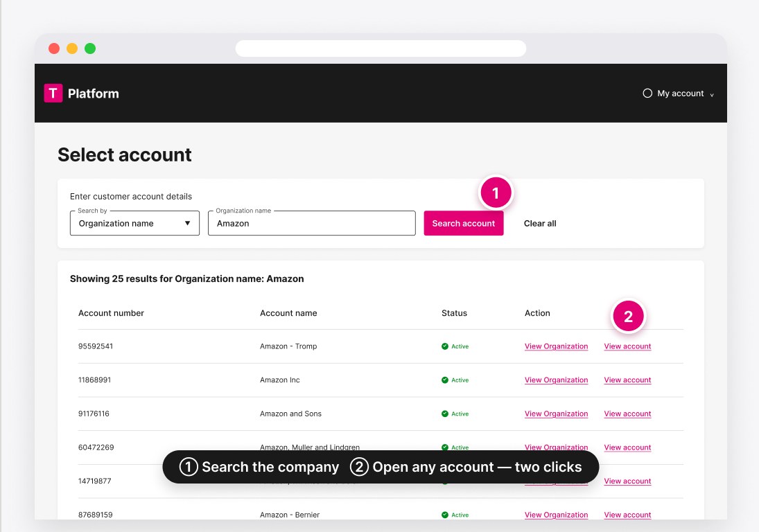Click account number 60472269
759x532 pixels.
click(96, 447)
